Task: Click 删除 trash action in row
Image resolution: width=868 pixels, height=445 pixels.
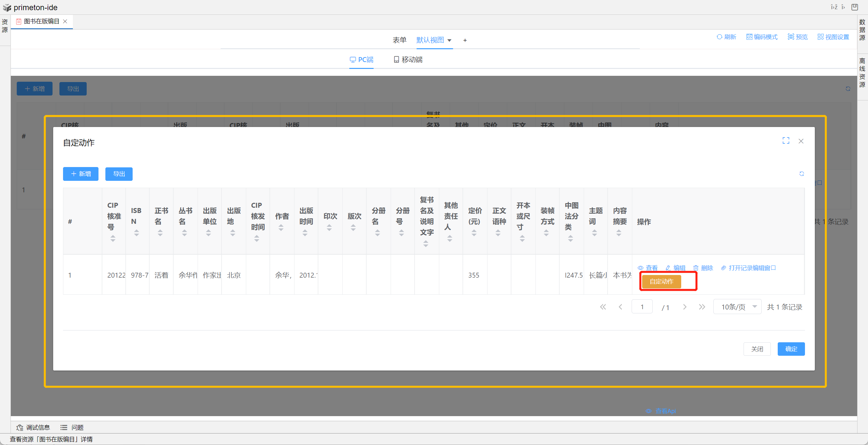Action: [x=703, y=268]
